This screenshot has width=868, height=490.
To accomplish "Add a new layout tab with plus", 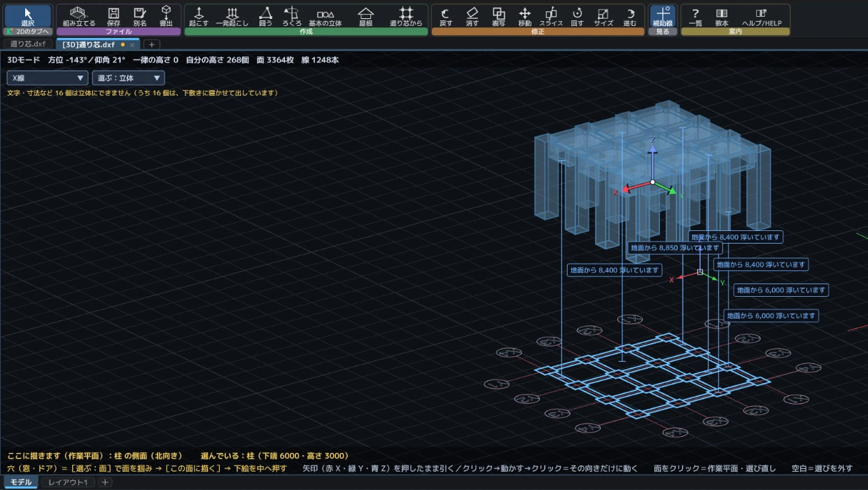I will [104, 482].
